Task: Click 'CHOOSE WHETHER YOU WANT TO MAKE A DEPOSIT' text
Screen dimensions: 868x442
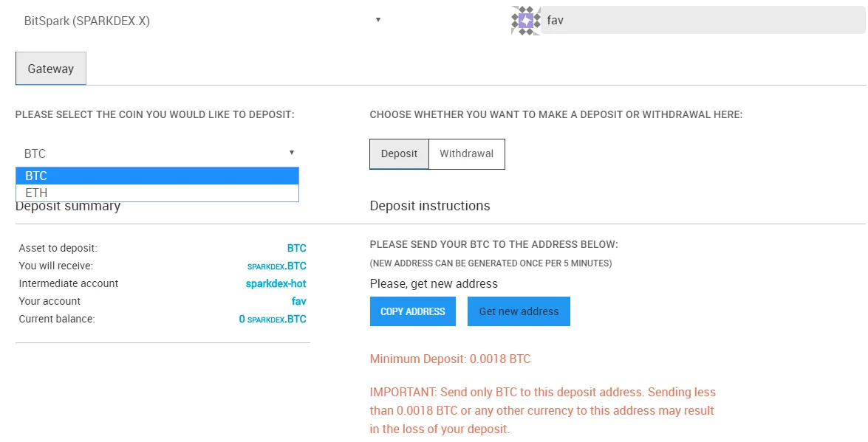Action: [x=556, y=115]
